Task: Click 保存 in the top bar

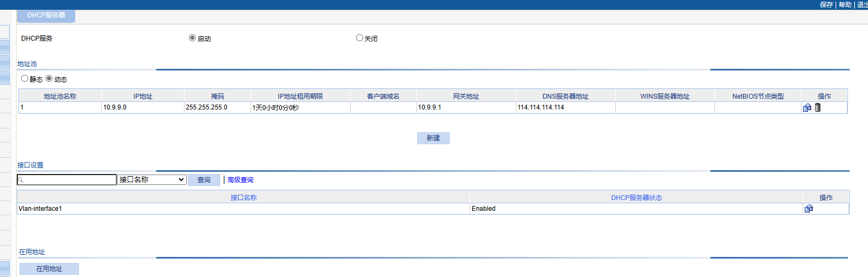Action: pyautogui.click(x=826, y=5)
